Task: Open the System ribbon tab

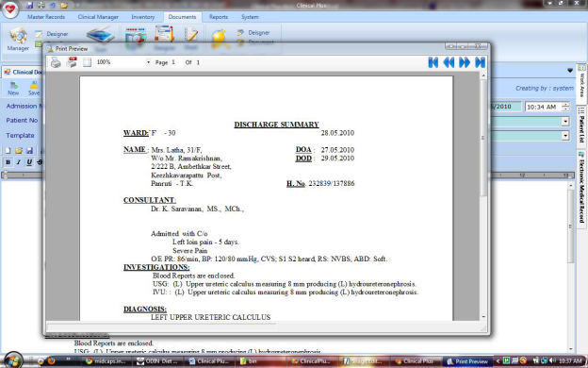Action: (x=250, y=17)
